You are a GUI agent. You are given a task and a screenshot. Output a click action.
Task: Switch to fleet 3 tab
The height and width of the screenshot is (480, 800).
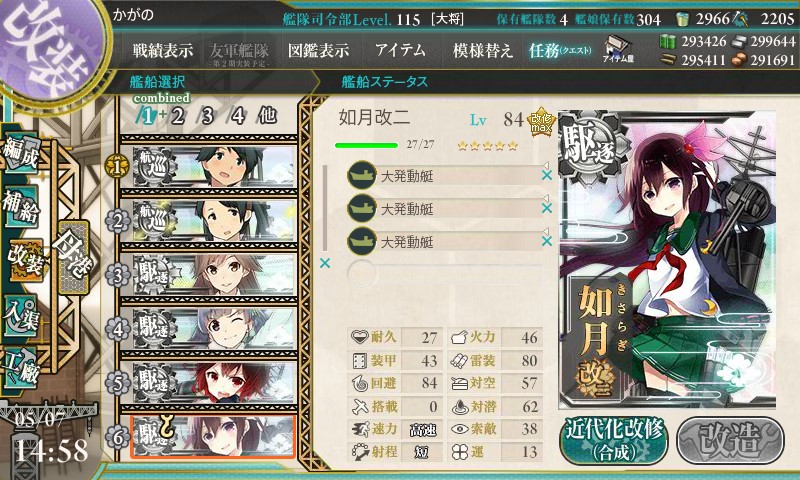point(207,116)
